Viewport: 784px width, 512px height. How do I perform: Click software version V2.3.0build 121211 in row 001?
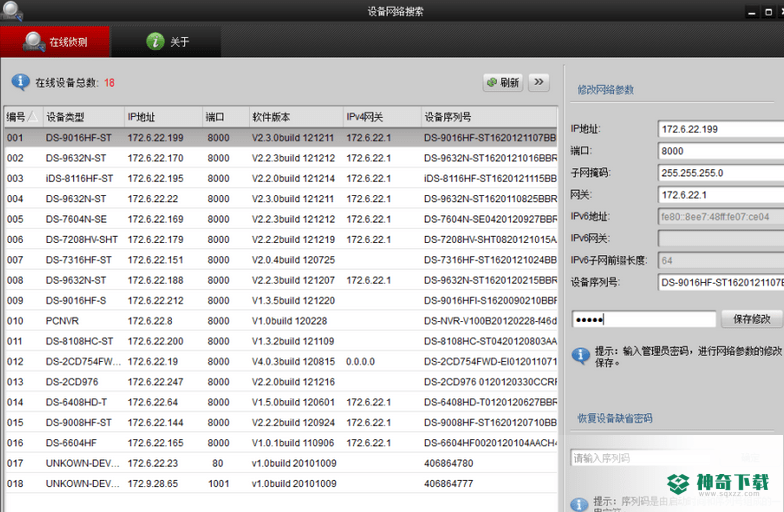pyautogui.click(x=292, y=138)
